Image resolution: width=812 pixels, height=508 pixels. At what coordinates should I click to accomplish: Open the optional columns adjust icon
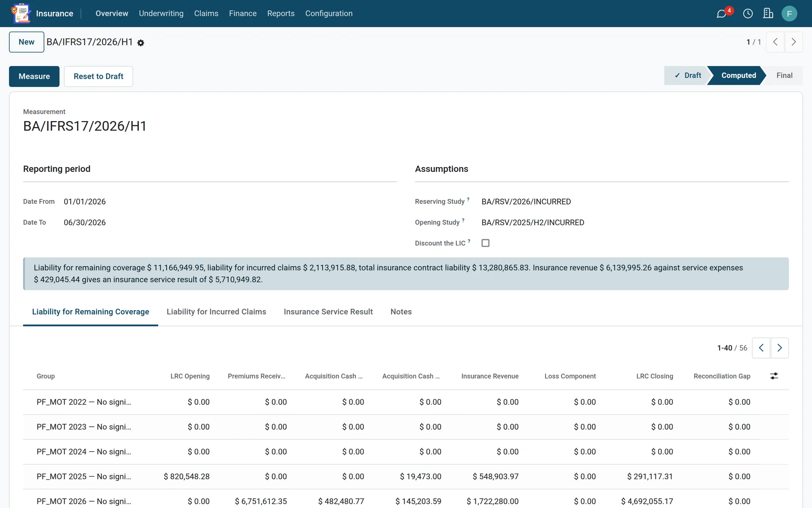tap(774, 376)
